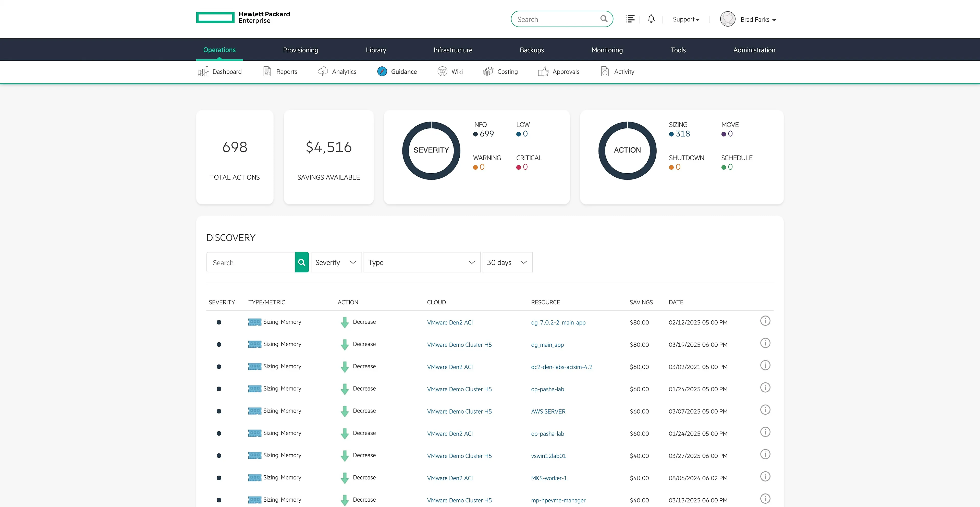
Task: Open the notifications bell icon
Action: (651, 19)
